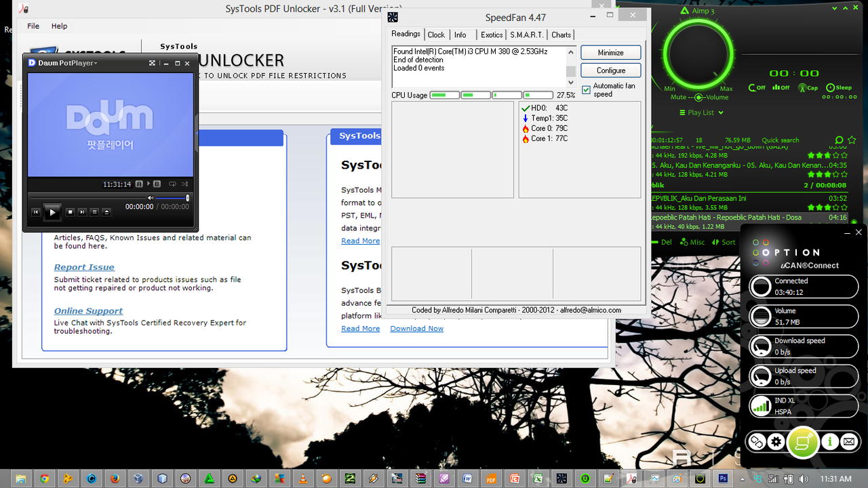Click AIMP Quick search magnifier icon
Viewport: 868px width, 488px height.
coord(840,140)
